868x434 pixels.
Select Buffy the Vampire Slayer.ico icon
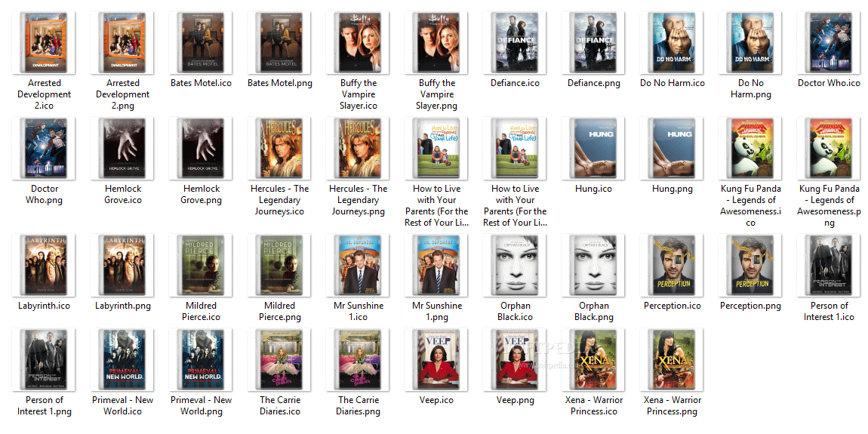359,42
